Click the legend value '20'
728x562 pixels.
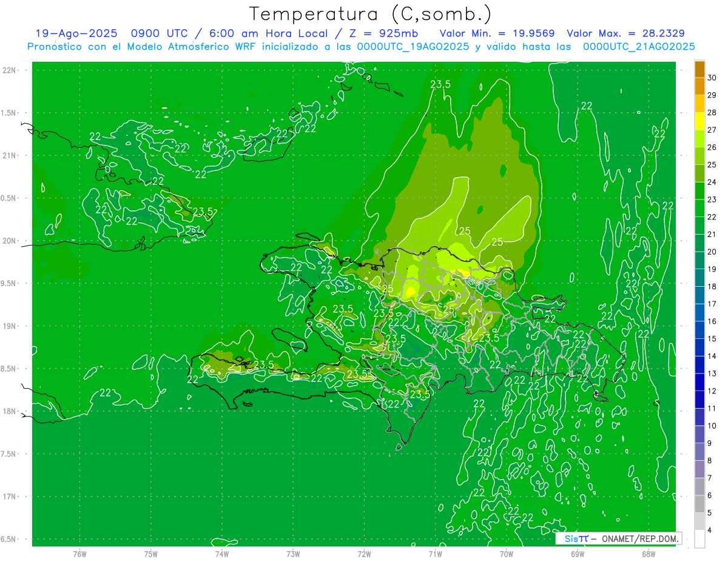(712, 252)
